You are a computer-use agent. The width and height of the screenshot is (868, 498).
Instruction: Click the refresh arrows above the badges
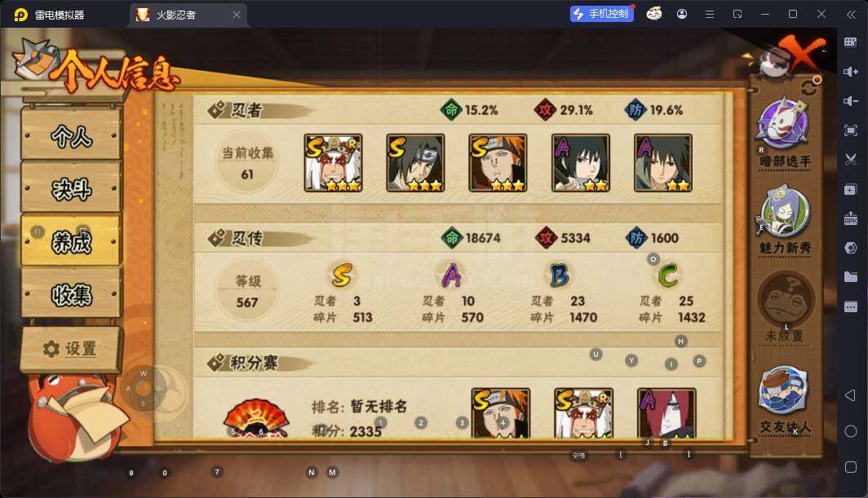[x=808, y=87]
